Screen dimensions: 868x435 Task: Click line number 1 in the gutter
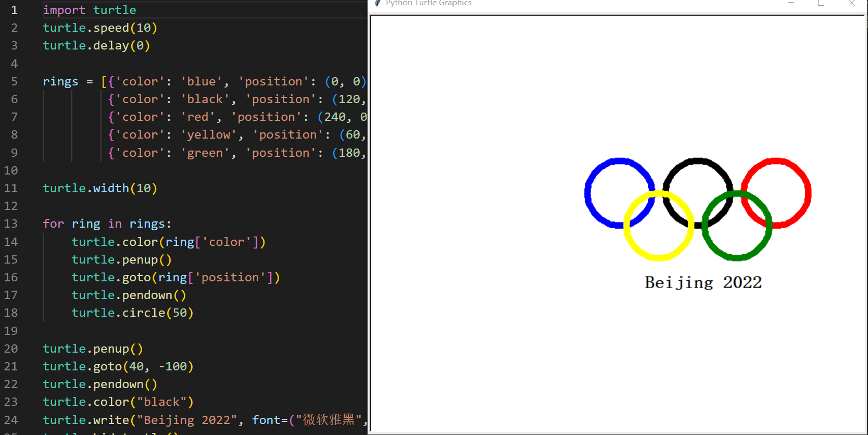[x=14, y=10]
